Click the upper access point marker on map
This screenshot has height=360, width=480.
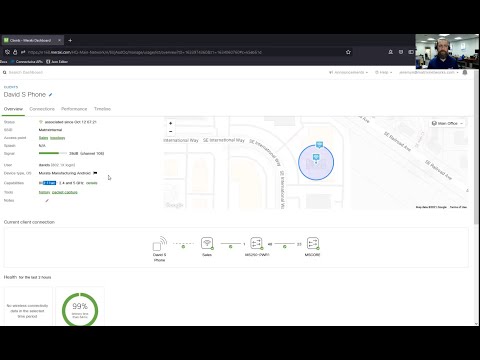click(319, 145)
